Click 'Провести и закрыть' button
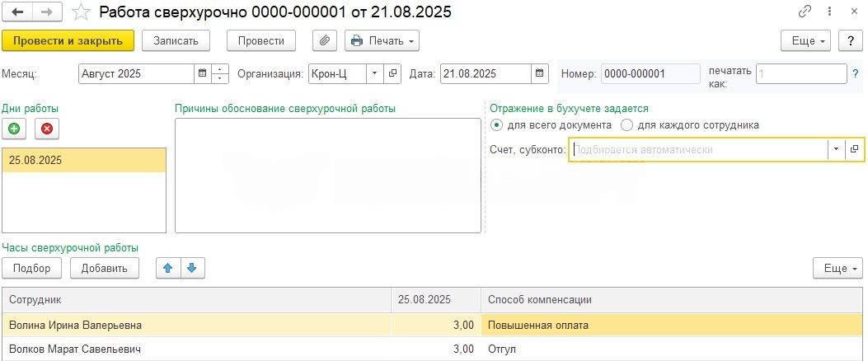The height and width of the screenshot is (361, 868). pos(68,40)
